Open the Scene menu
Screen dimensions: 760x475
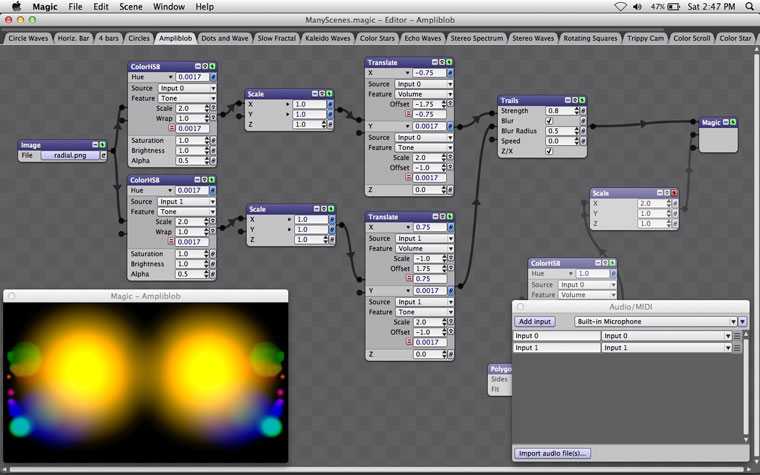[x=133, y=7]
